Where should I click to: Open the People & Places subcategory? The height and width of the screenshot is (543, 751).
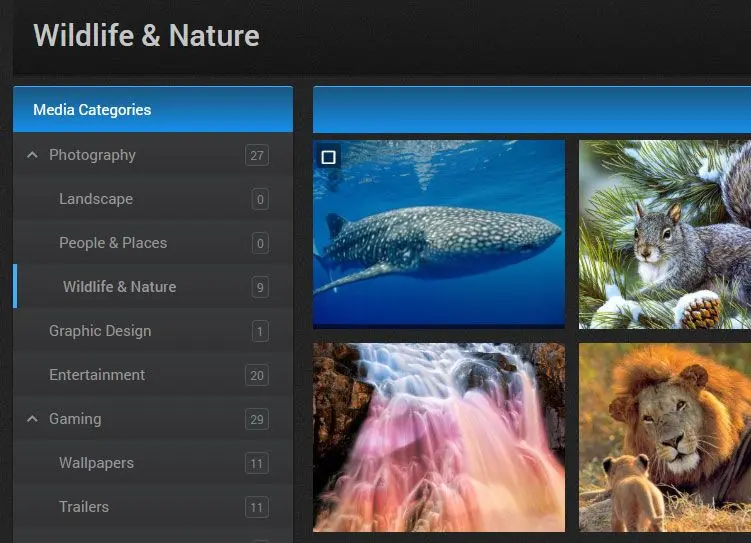pos(113,243)
